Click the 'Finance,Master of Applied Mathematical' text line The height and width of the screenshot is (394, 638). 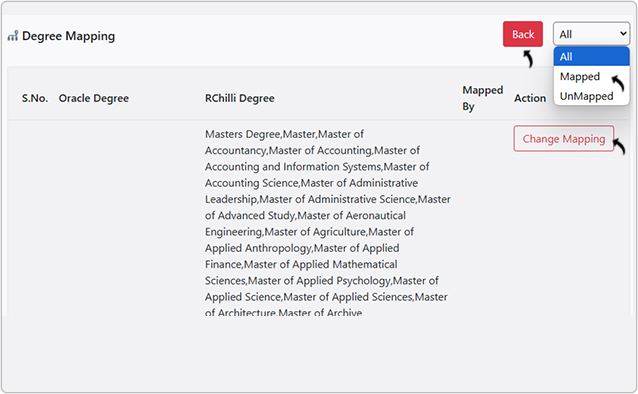point(301,265)
